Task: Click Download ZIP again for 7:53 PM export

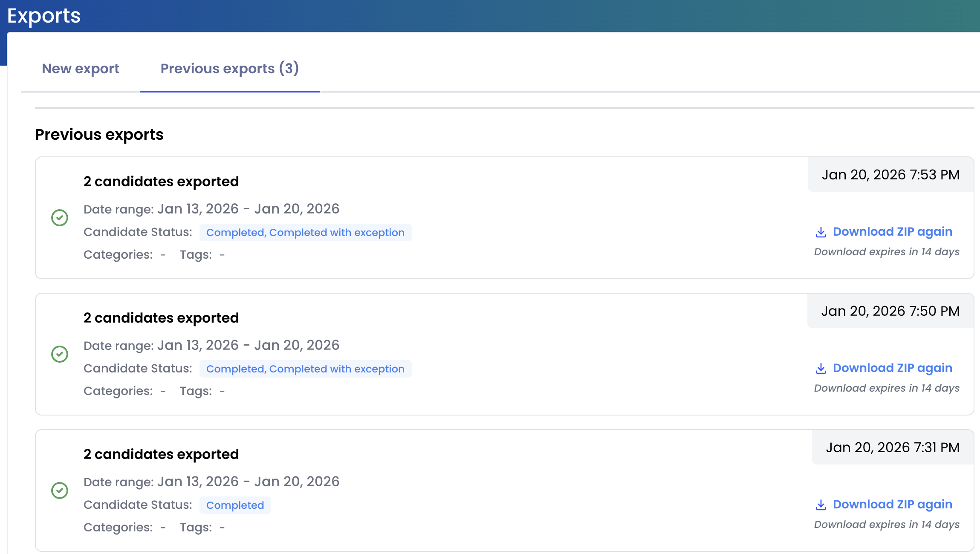Action: pyautogui.click(x=892, y=232)
